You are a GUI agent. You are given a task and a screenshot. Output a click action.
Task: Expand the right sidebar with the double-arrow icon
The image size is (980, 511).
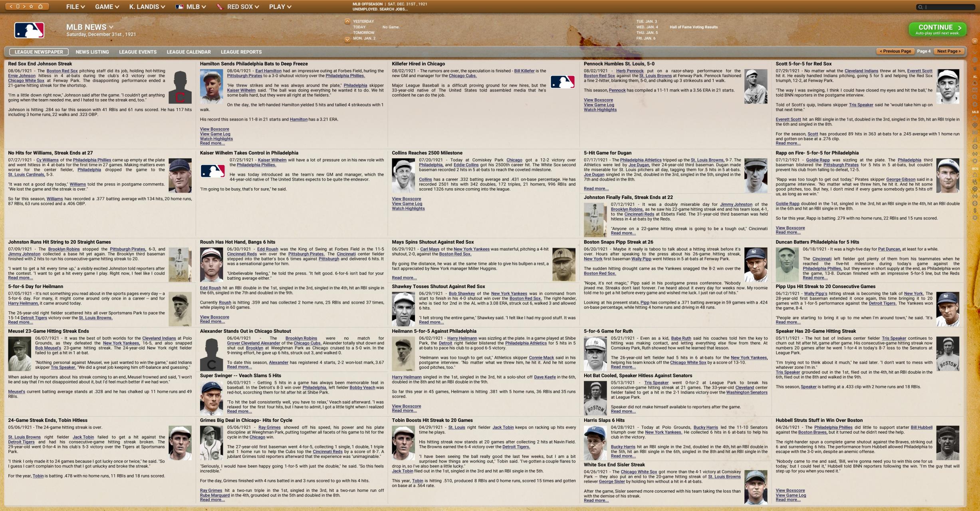click(974, 41)
